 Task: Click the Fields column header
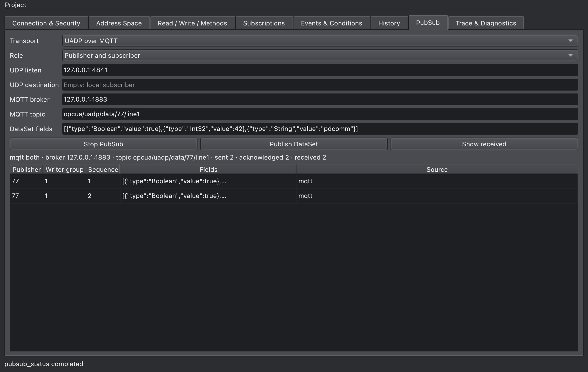[208, 170]
